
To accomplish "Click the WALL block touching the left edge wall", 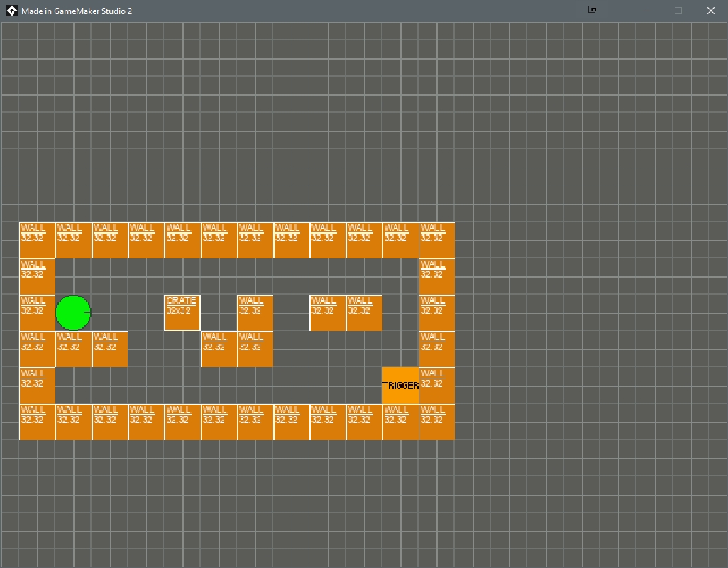I will coord(73,349).
